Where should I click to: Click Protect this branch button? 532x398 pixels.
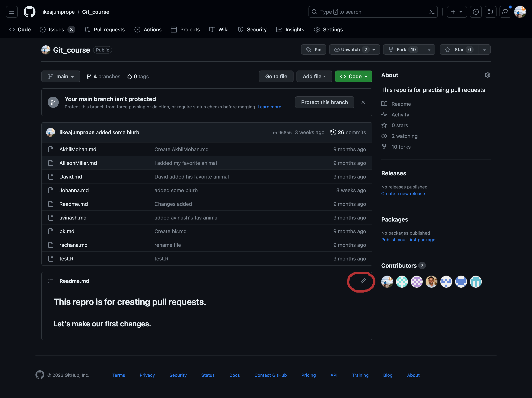click(x=324, y=102)
